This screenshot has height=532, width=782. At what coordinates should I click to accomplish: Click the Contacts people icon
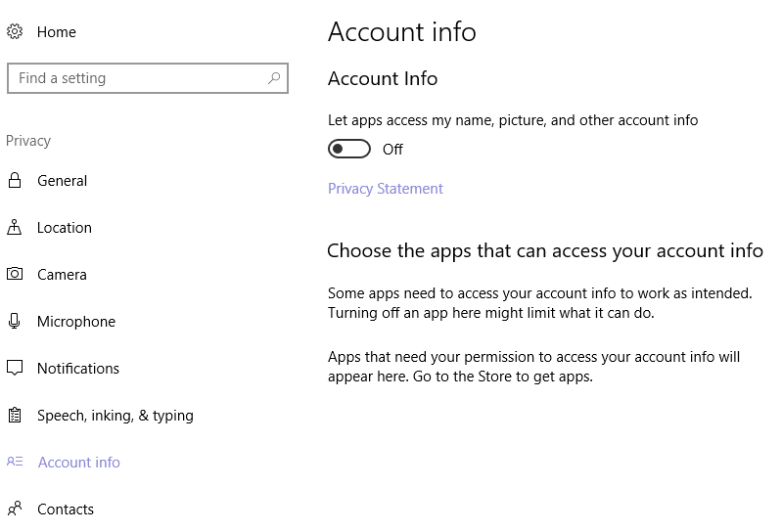pos(15,509)
